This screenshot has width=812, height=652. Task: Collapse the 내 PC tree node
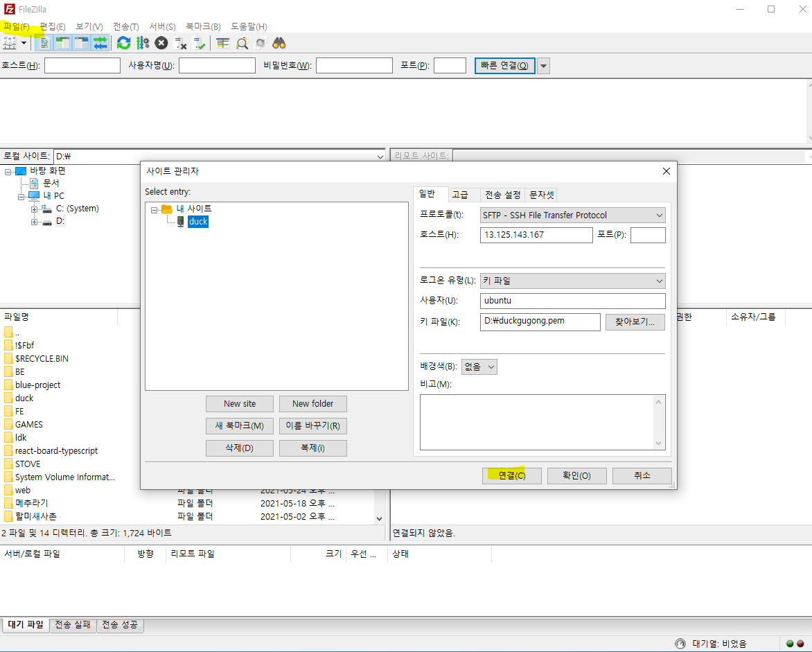21,196
